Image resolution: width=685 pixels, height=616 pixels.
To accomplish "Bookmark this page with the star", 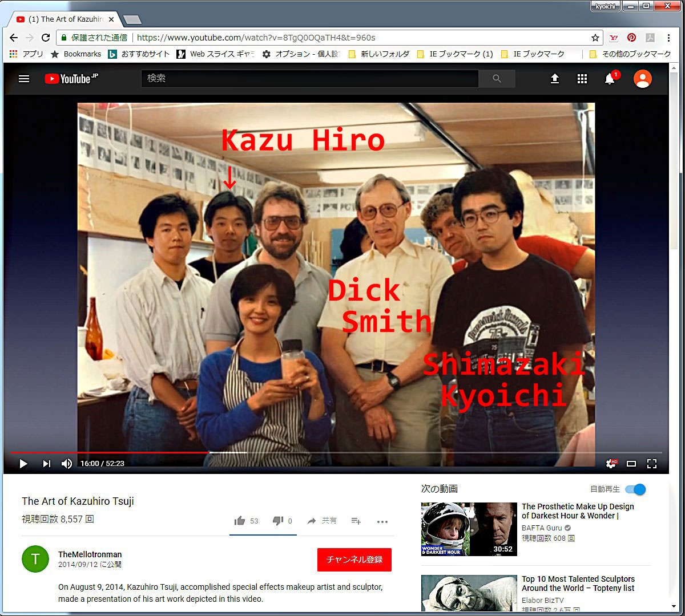I will pyautogui.click(x=595, y=38).
